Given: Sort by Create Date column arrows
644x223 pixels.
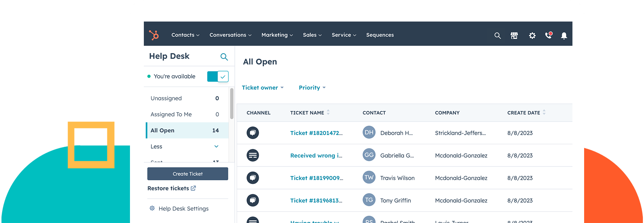Looking at the screenshot, I should click(544, 112).
